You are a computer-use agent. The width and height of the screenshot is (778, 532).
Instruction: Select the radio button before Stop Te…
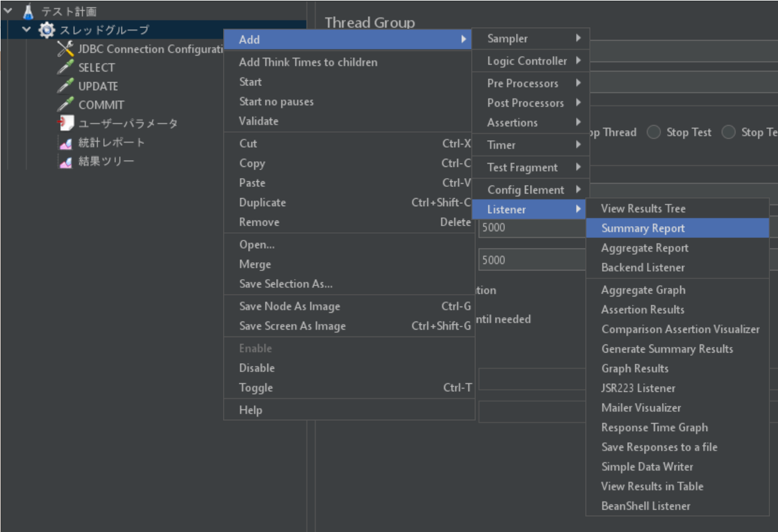tap(729, 132)
